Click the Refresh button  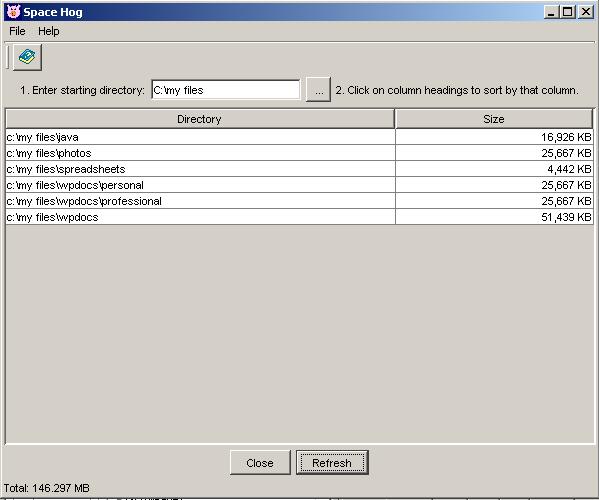click(x=332, y=463)
